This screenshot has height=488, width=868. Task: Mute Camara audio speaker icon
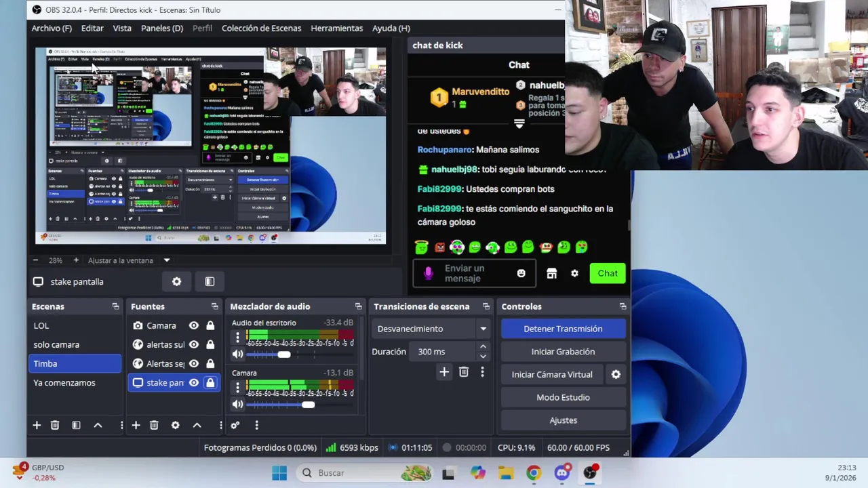coord(237,404)
